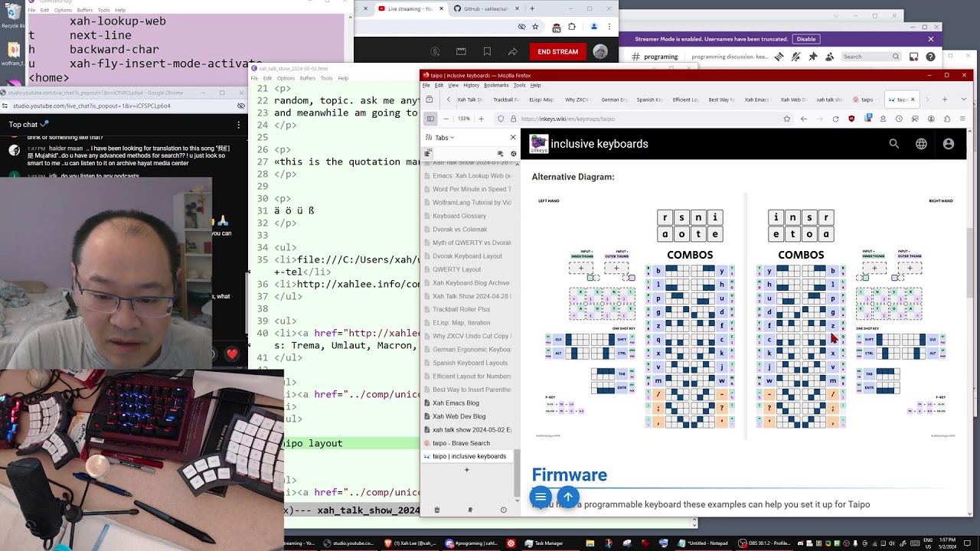Open pinned messages in Discord
Viewport: 980px width, 551px height.
pos(813,57)
